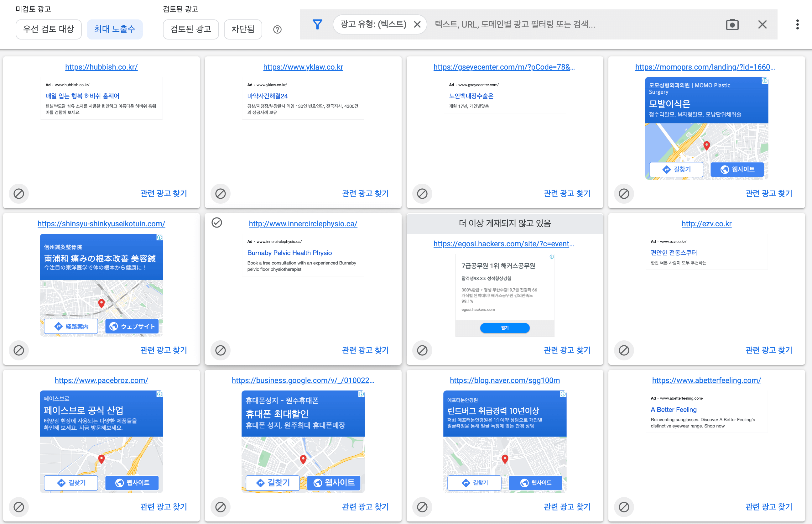Open info icon on 린드버그 eyewear ad

(x=563, y=394)
